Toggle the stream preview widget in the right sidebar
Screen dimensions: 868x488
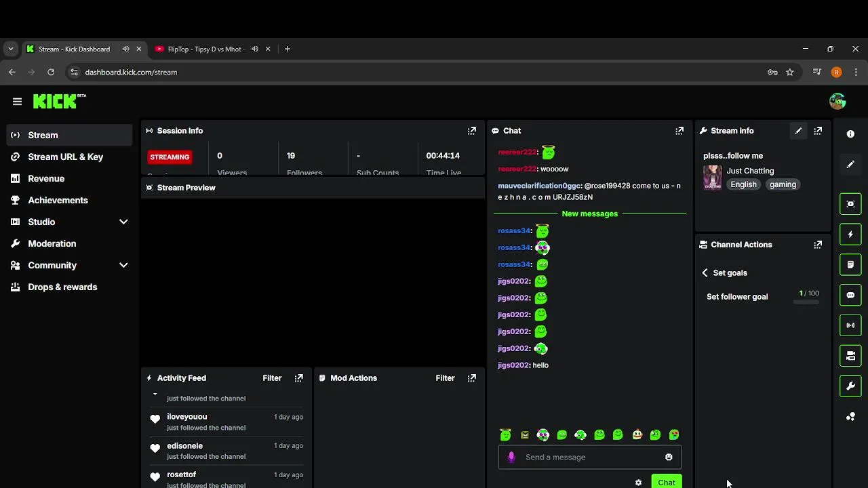pyautogui.click(x=850, y=203)
